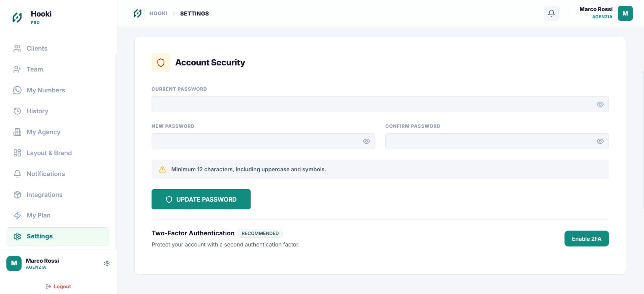
Task: Click the Two-Factor Authentication heading
Action: pos(193,233)
